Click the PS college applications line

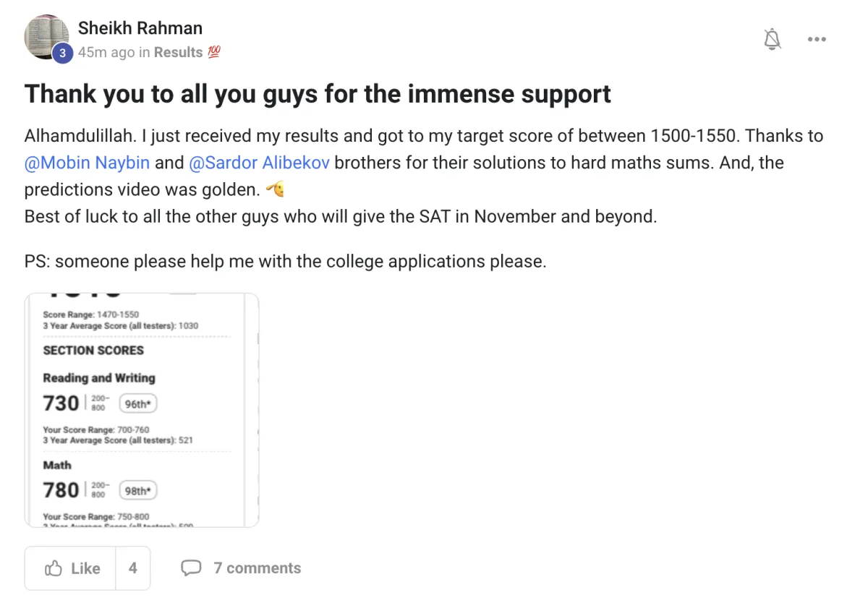click(x=285, y=261)
